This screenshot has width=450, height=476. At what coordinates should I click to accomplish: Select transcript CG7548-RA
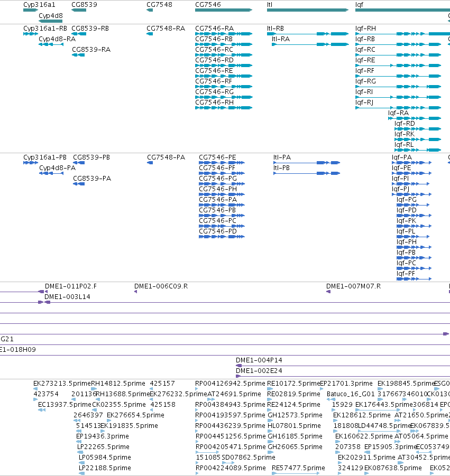tap(150, 34)
